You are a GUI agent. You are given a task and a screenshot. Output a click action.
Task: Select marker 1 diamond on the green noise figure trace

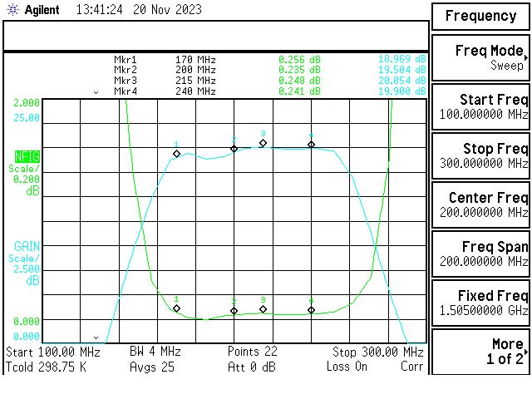[176, 308]
